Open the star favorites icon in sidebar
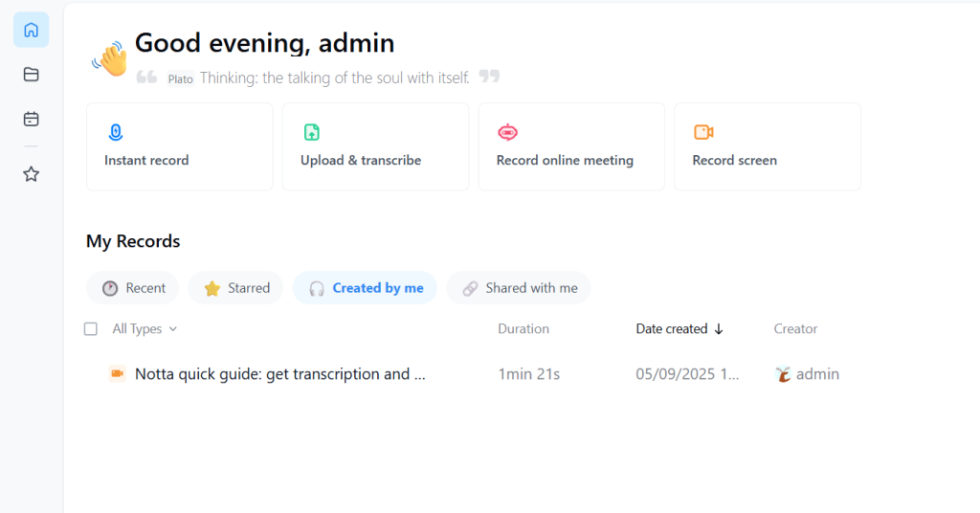 (x=32, y=173)
